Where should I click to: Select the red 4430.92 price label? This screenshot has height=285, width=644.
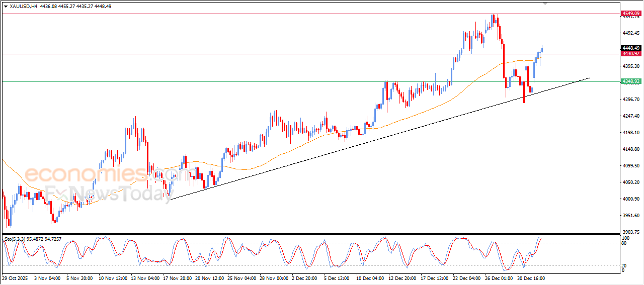630,53
